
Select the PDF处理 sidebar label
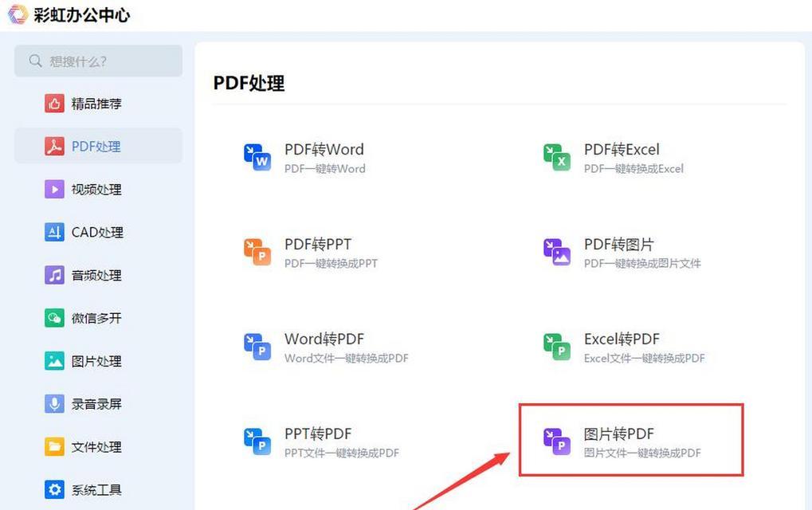click(x=96, y=147)
